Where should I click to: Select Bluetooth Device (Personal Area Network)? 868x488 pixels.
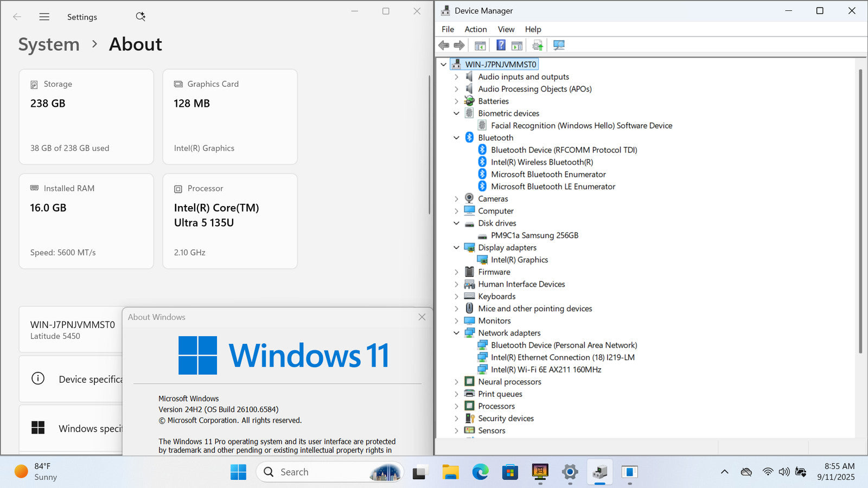(x=564, y=345)
